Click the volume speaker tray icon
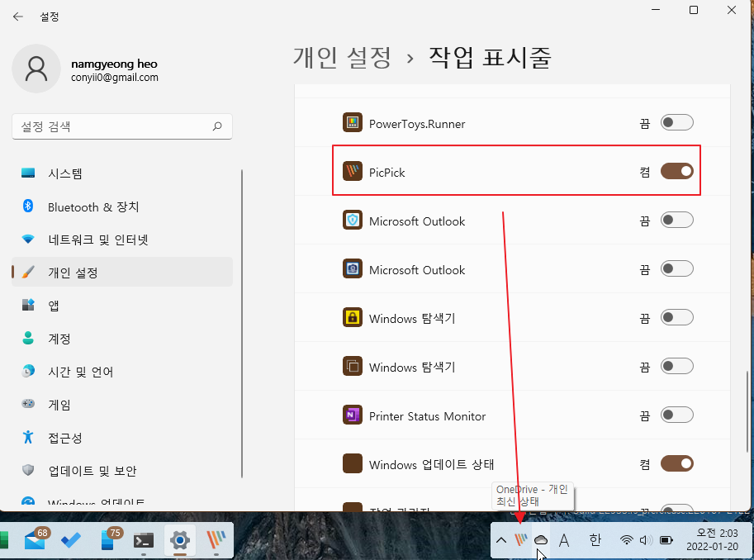754x560 pixels. click(x=646, y=540)
